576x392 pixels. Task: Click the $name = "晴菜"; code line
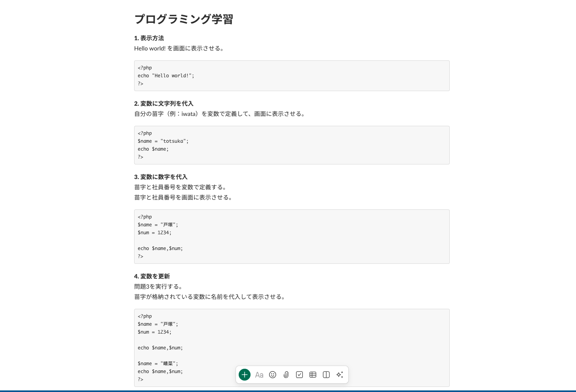tap(158, 364)
